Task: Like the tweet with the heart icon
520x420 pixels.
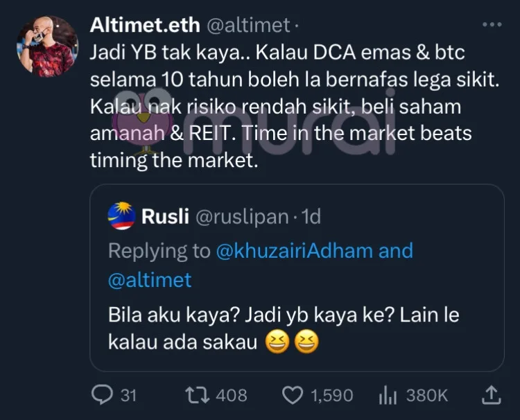Action: 295,394
